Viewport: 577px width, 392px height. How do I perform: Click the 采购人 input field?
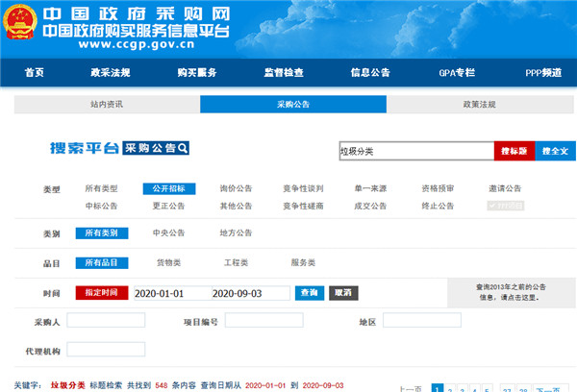(107, 320)
